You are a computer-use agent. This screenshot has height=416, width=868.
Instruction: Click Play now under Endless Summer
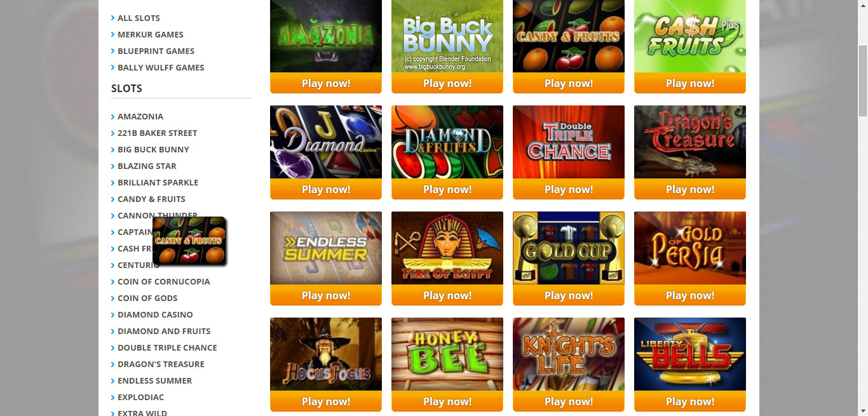326,295
